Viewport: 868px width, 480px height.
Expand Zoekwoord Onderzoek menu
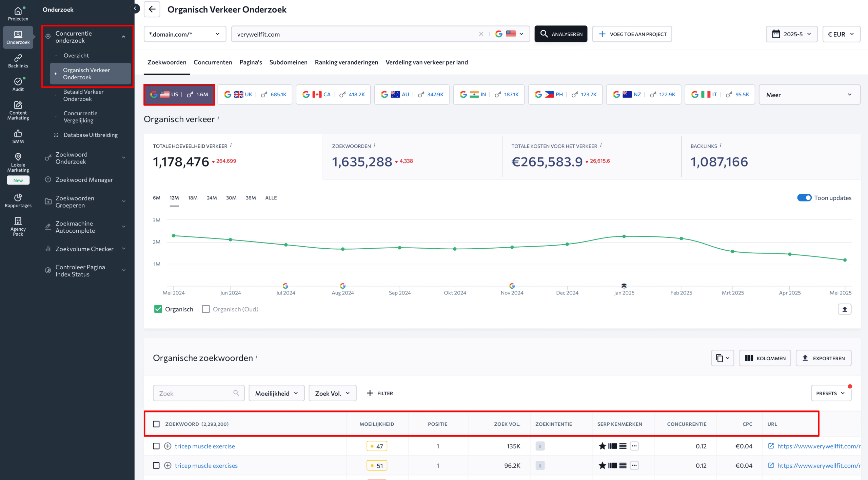pyautogui.click(x=86, y=158)
